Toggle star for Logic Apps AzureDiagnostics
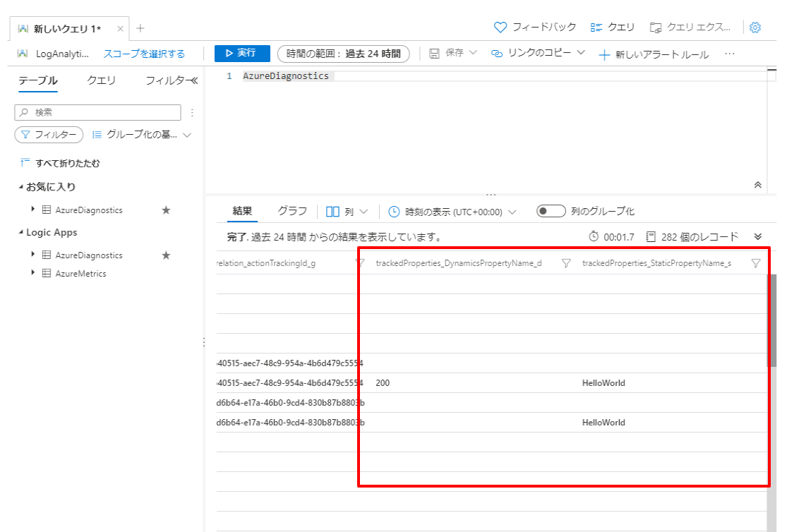This screenshot has width=787, height=532. (x=166, y=255)
